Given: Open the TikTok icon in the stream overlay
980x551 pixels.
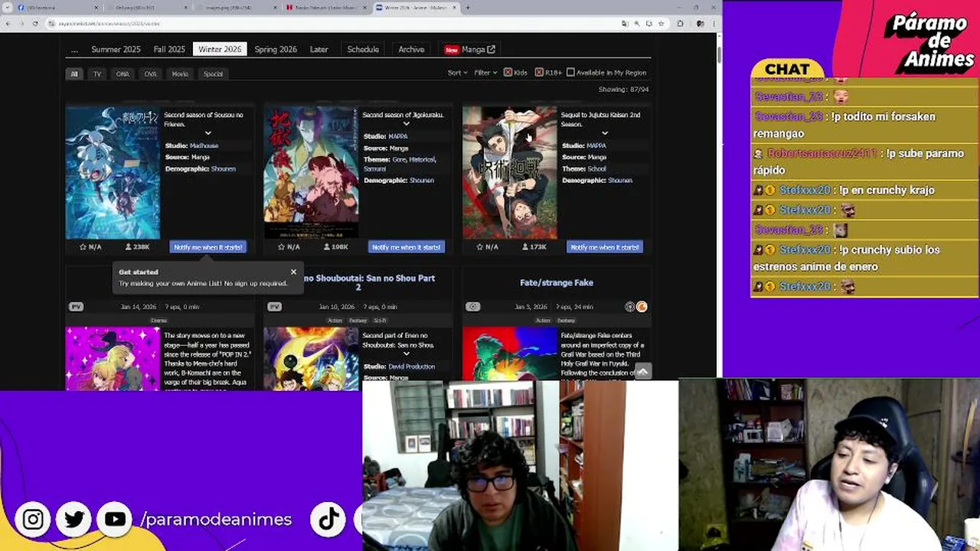Looking at the screenshot, I should pos(329,520).
